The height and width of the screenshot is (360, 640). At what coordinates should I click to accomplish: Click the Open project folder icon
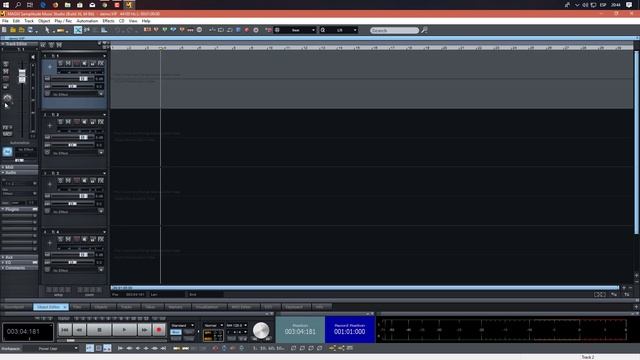point(13,30)
